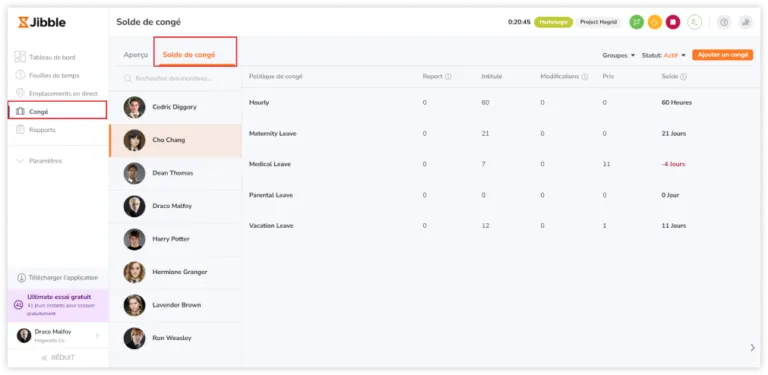This screenshot has height=375, width=768.
Task: Switch to the Aperçu tab
Action: tap(136, 55)
